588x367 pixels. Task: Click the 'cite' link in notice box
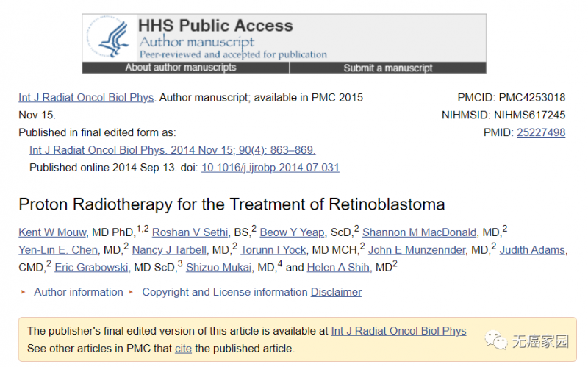point(183,348)
